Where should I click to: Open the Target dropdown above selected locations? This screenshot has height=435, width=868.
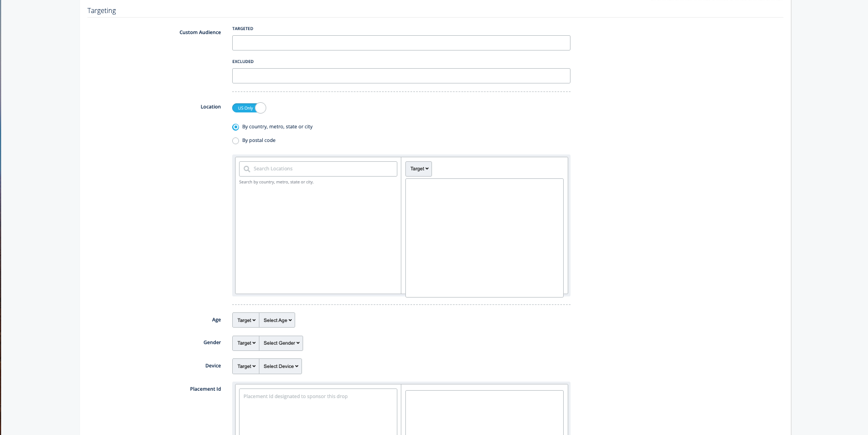coord(418,169)
